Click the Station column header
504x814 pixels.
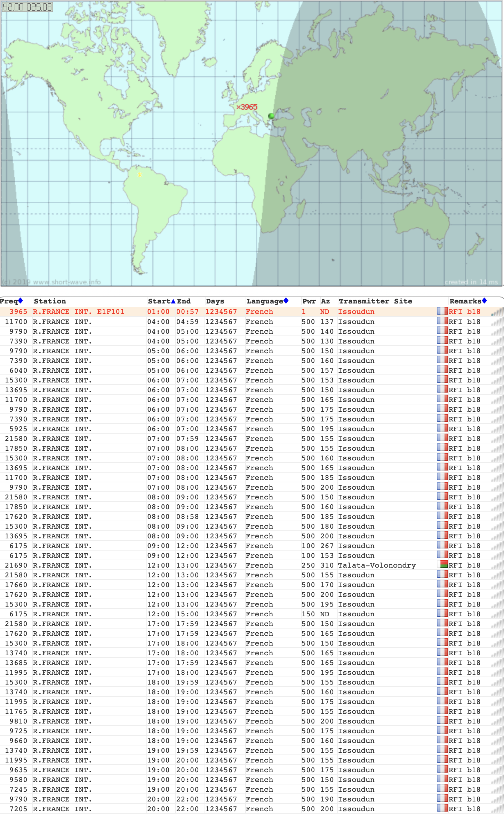pyautogui.click(x=50, y=301)
